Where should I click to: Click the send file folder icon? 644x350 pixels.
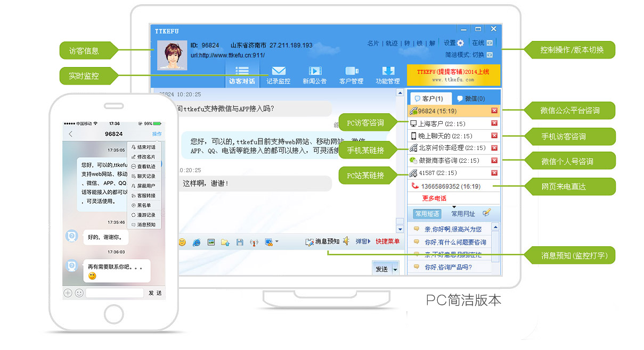pos(225,242)
